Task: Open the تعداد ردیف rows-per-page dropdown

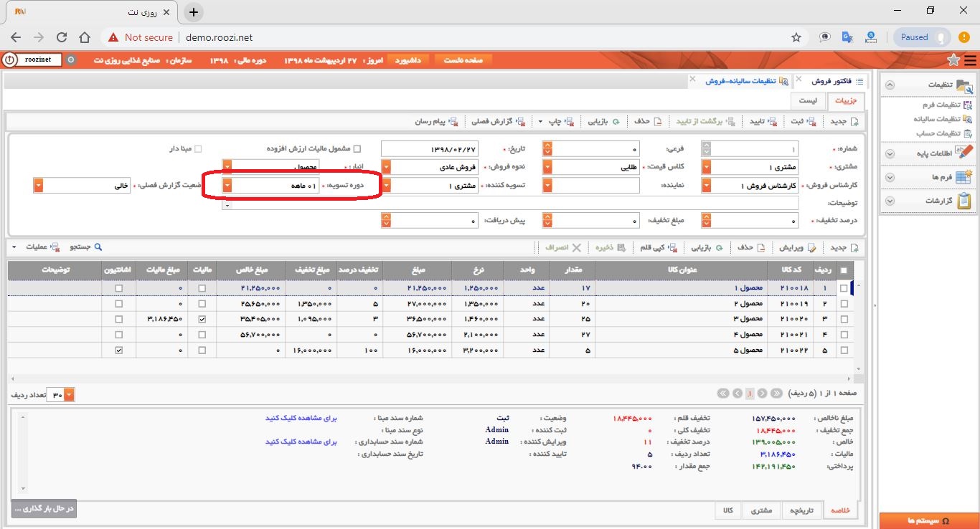Action: click(69, 395)
